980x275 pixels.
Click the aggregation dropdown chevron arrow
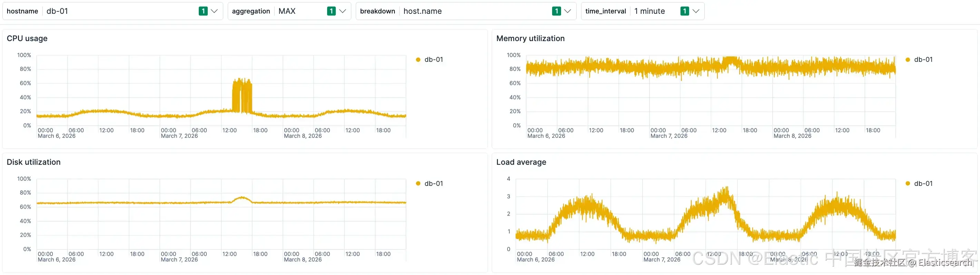point(342,11)
